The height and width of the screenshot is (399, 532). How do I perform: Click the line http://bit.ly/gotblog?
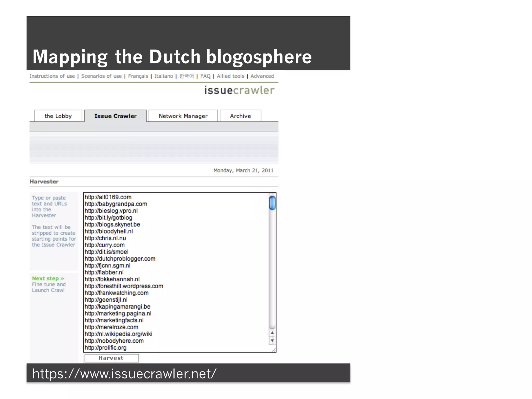pyautogui.click(x=109, y=218)
